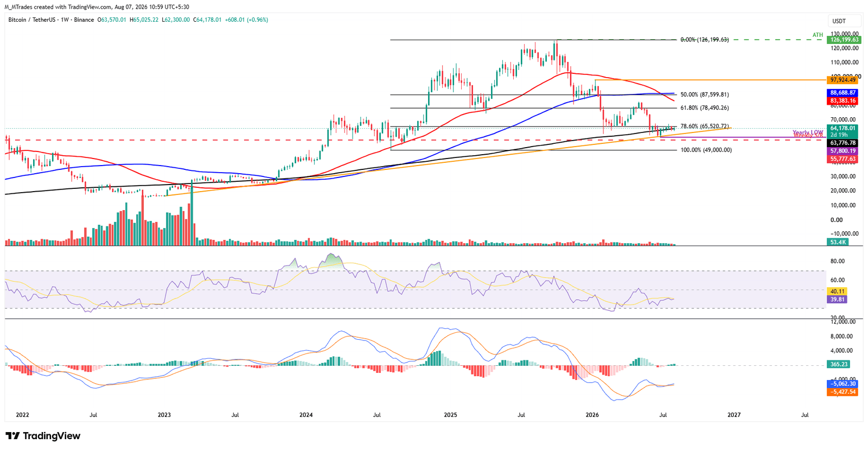Viewport: 868px width, 450px height.
Task: Click the Jul label following 2027
Action: click(x=805, y=415)
